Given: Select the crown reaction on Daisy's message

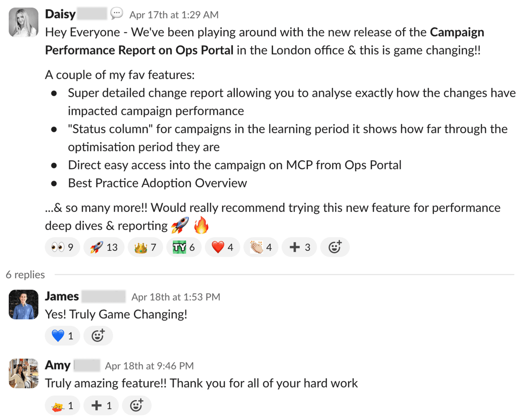Looking at the screenshot, I should (x=145, y=247).
